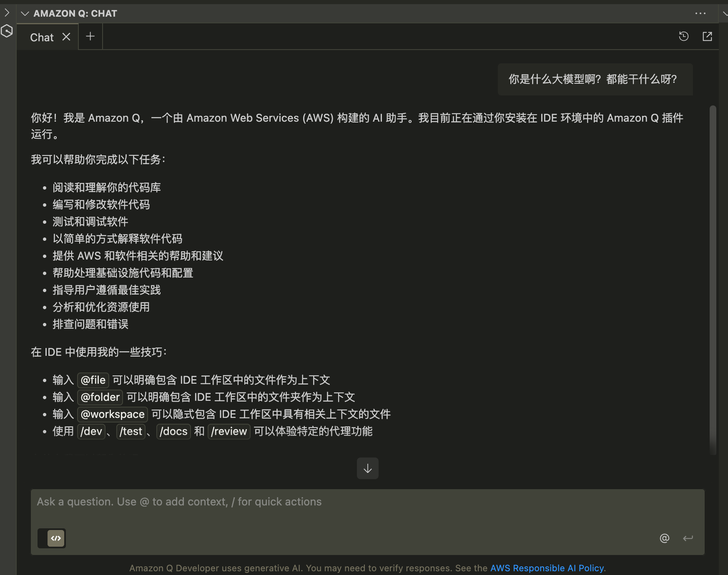The height and width of the screenshot is (575, 728).
Task: Add a new chat tab
Action: [x=90, y=37]
